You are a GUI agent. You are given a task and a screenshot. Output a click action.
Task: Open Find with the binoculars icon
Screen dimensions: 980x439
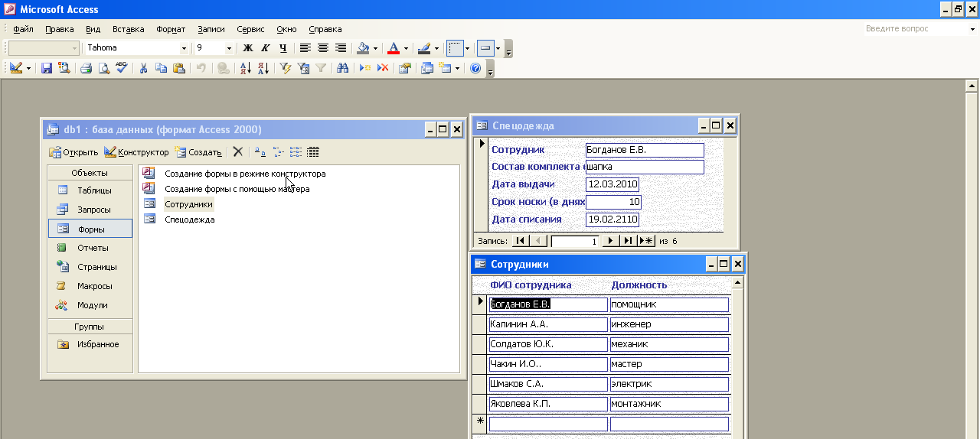(x=343, y=68)
